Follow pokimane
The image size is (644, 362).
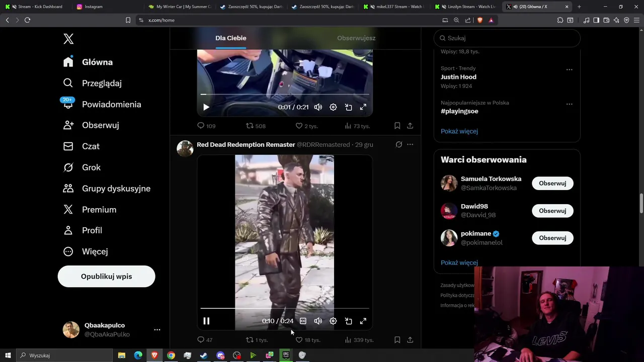coord(552,238)
